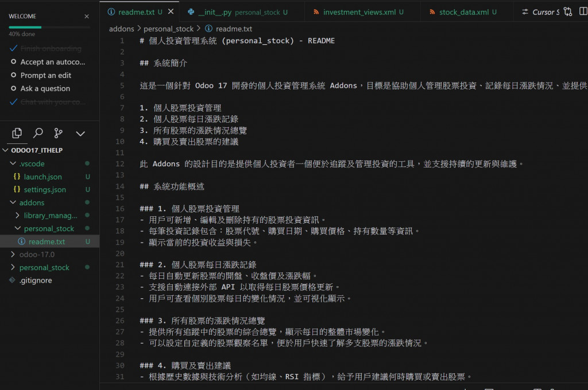Click the '### 2. 個人股票每日漲跌記錄' line
Screen dimensions: 588x390
pos(198,265)
